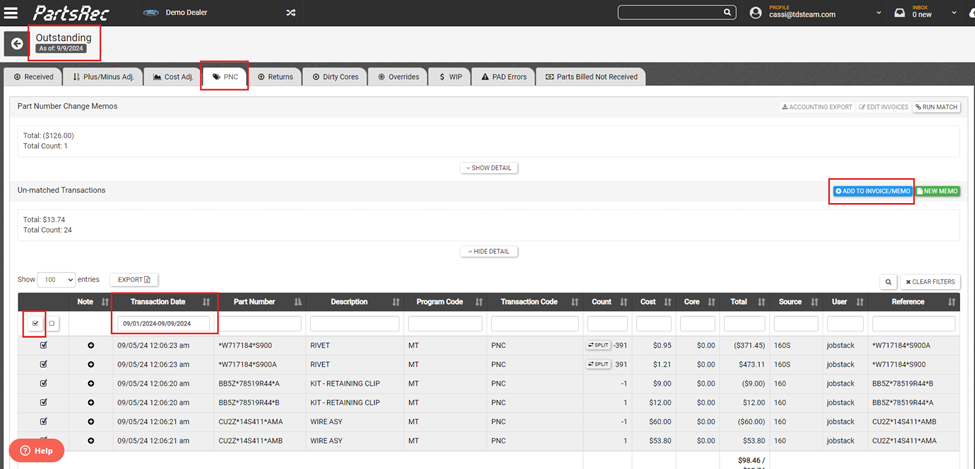Switch to Plus/Minus Adj. tab
The width and height of the screenshot is (975, 469).
pyautogui.click(x=103, y=77)
